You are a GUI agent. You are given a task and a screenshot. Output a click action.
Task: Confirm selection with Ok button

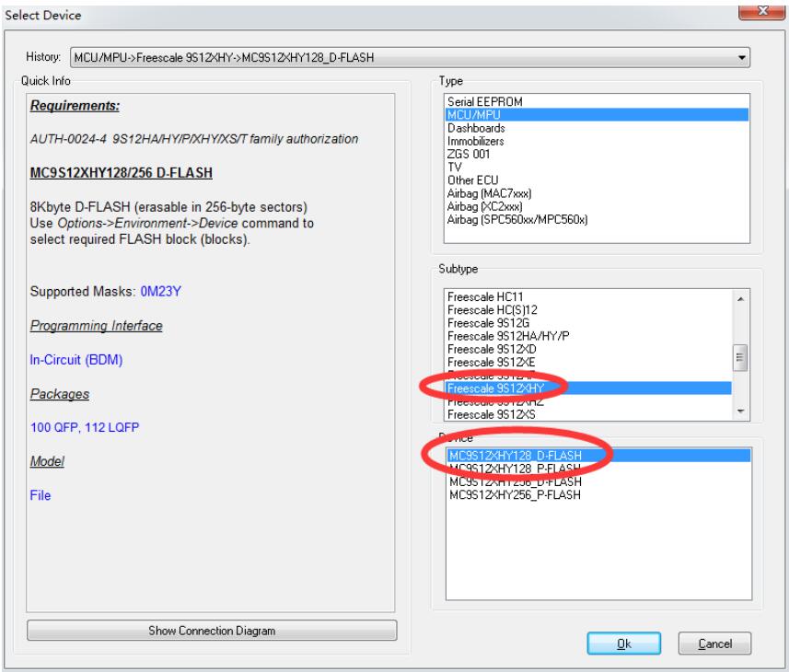pos(624,643)
